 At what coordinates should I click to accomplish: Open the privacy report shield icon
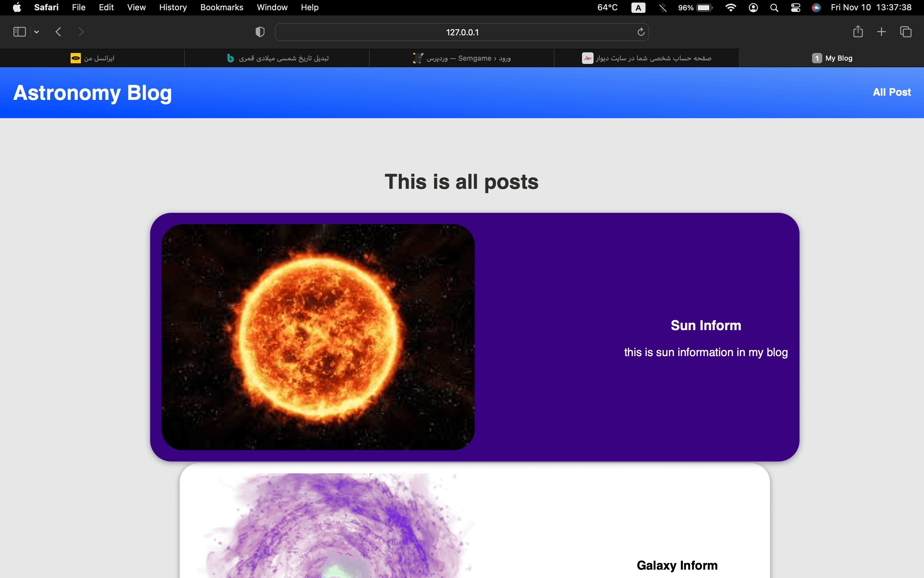tap(260, 32)
